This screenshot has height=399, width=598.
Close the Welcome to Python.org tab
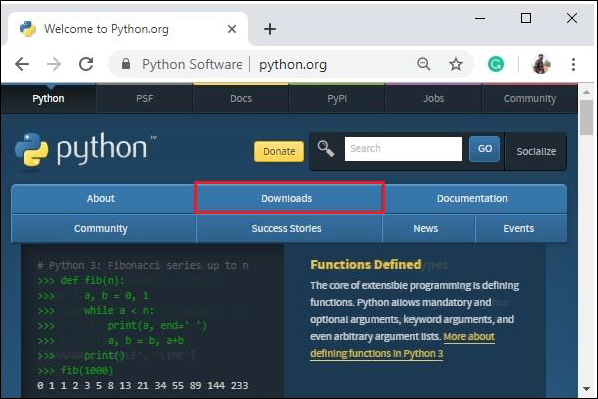click(232, 29)
